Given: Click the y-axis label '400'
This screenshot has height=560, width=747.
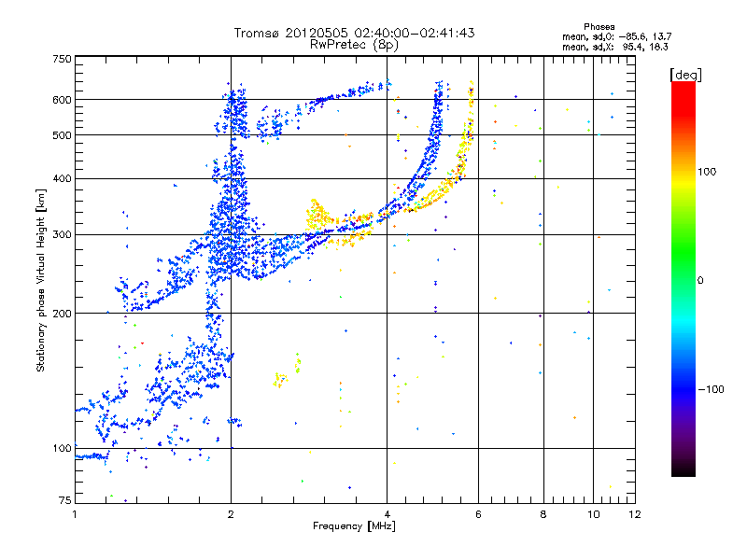Looking at the screenshot, I should coord(62,179).
